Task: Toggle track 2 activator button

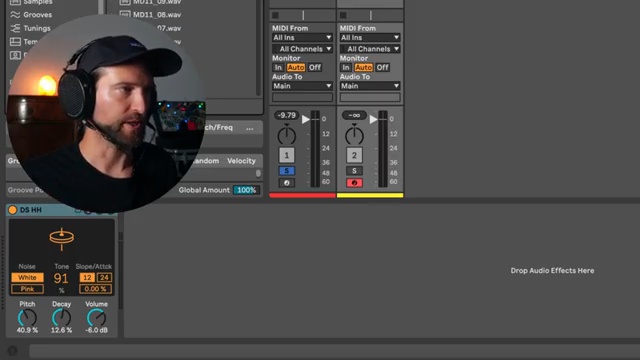Action: pos(354,155)
